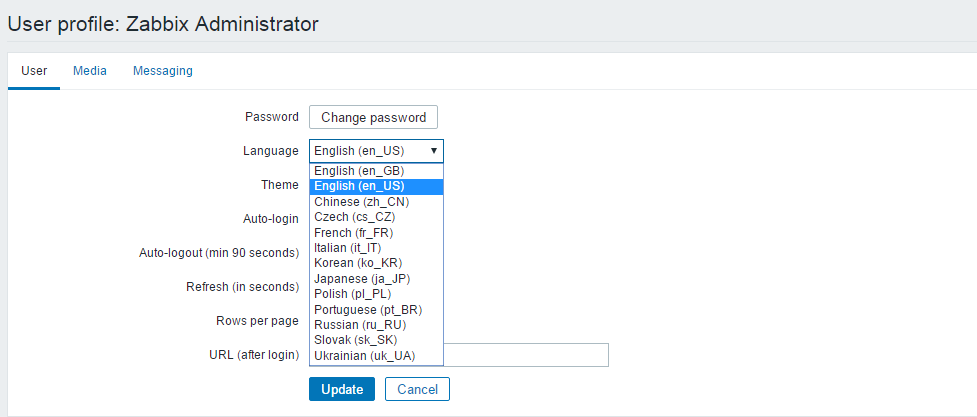Select Slovak (sk_SK) language option
Image resolution: width=977 pixels, height=417 pixels.
[x=375, y=340]
